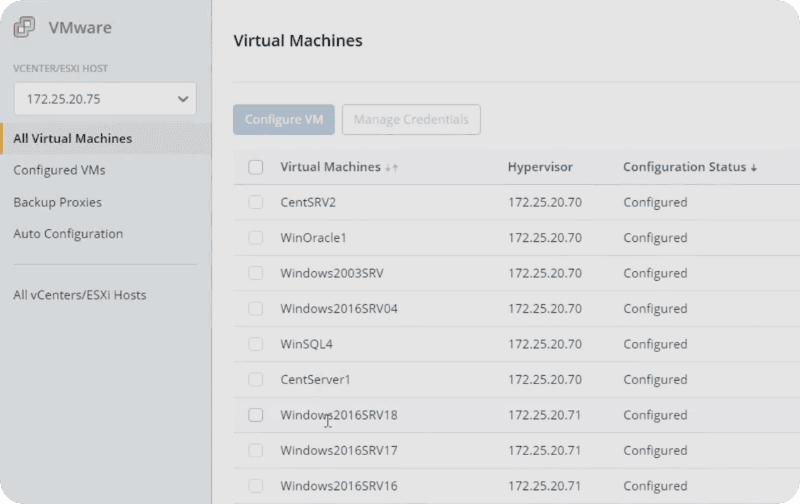
Task: Enable checkbox for Windows2016SRV04
Action: pyautogui.click(x=256, y=309)
